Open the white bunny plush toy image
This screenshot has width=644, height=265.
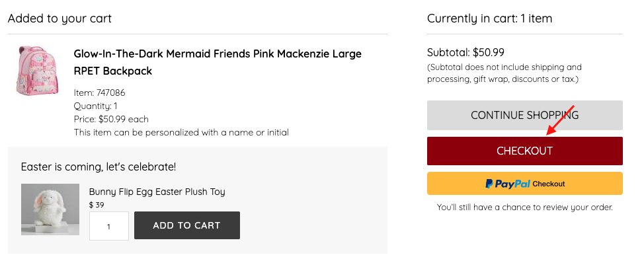pyautogui.click(x=50, y=209)
